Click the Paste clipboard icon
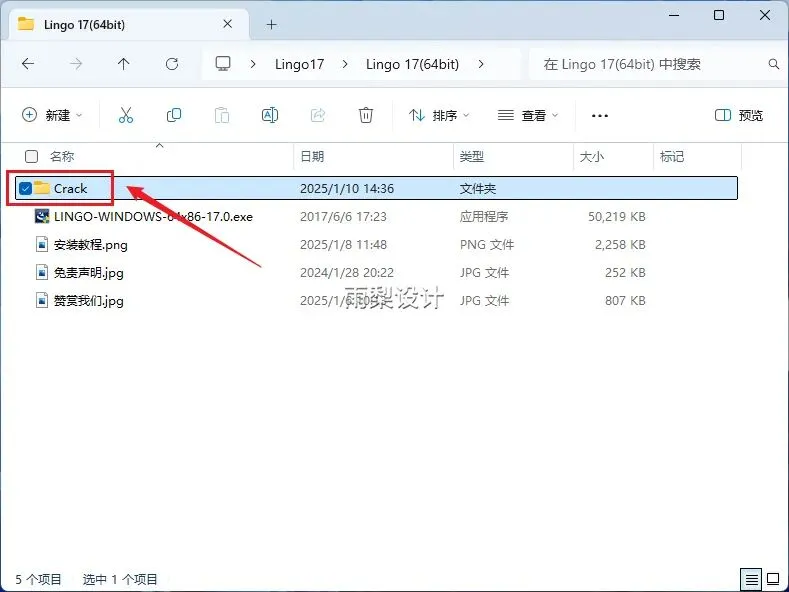789x592 pixels. pos(221,115)
